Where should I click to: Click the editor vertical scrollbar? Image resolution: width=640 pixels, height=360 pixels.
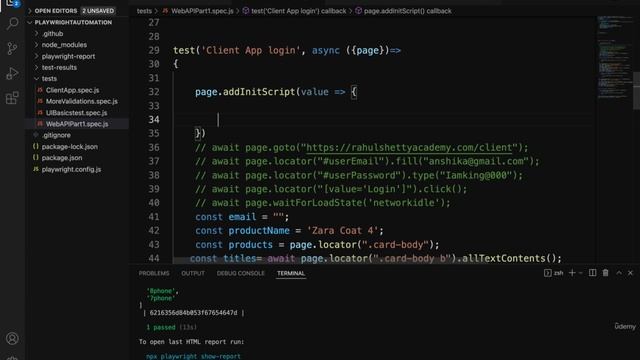tap(636, 91)
